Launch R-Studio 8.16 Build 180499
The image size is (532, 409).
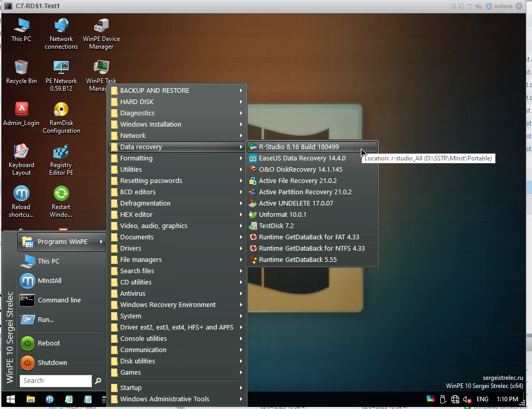(299, 147)
